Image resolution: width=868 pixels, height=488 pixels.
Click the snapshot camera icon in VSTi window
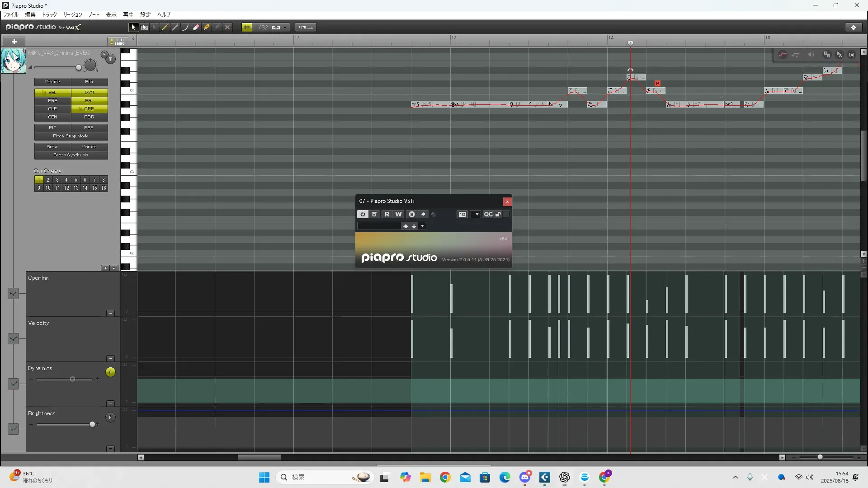462,215
